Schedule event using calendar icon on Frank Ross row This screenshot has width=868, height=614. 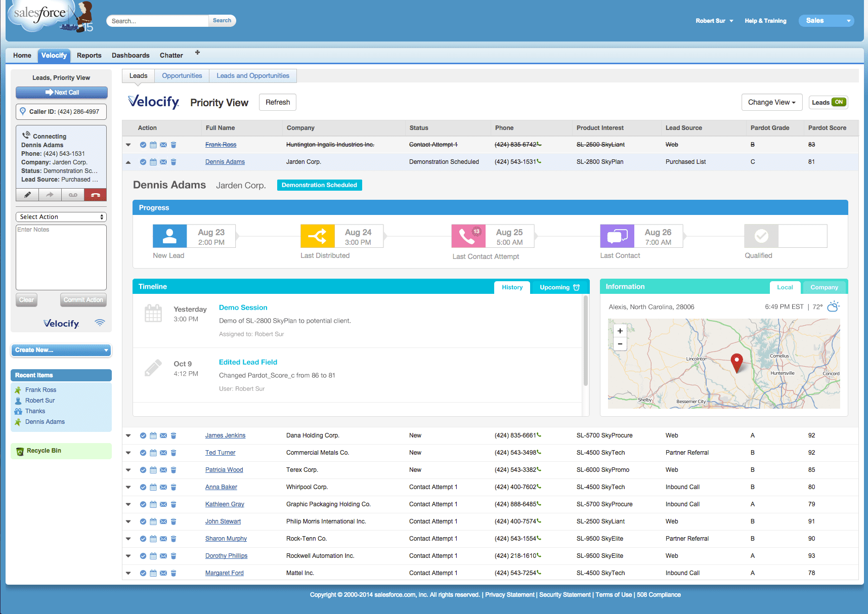153,145
